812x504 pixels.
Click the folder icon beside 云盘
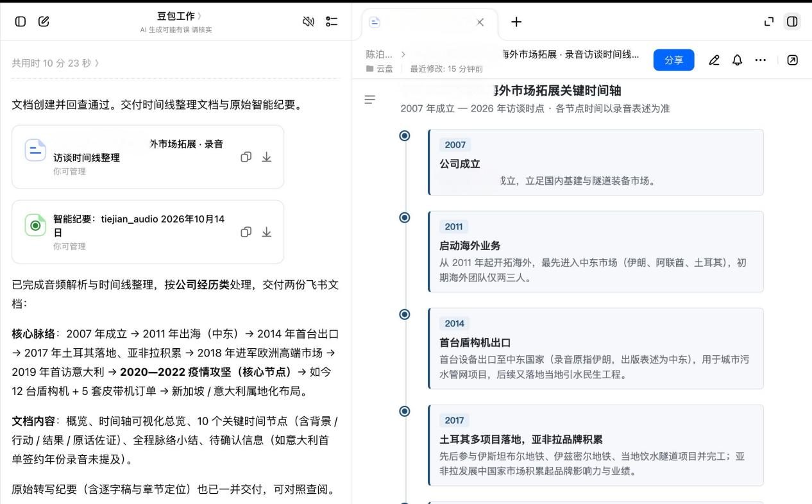(369, 69)
